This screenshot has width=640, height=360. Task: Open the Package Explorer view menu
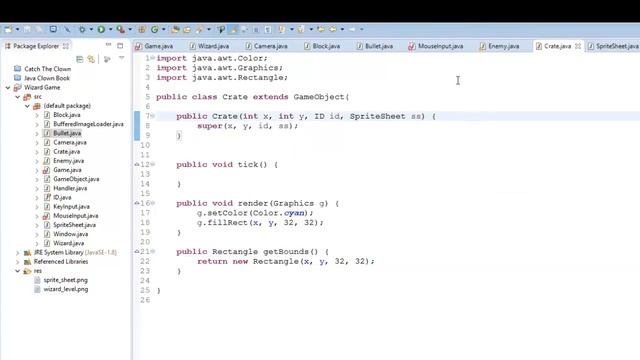(x=121, y=59)
